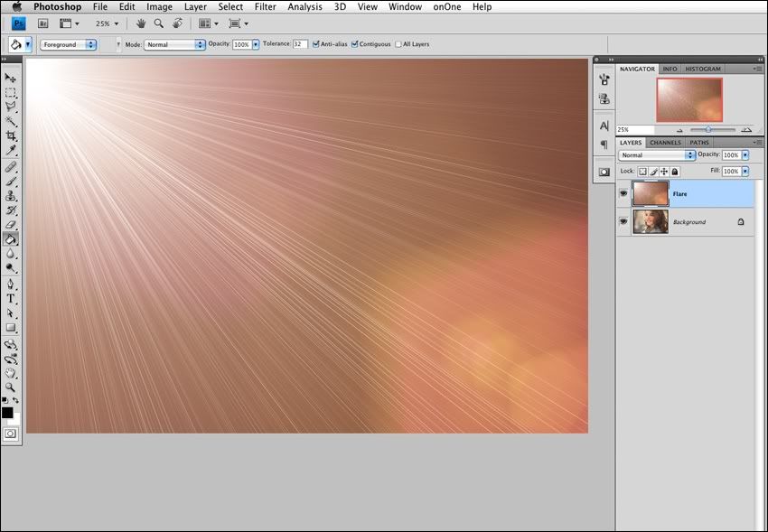The height and width of the screenshot is (532, 768).
Task: Open the Layer menu
Action: point(195,7)
